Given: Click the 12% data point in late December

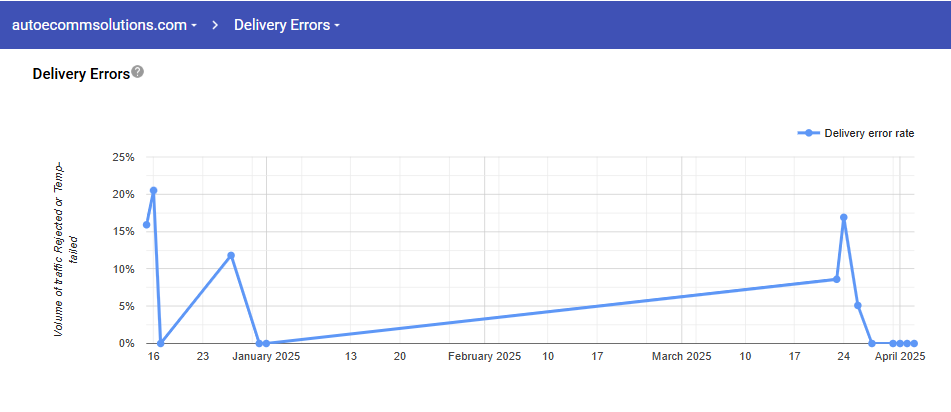Looking at the screenshot, I should [231, 255].
